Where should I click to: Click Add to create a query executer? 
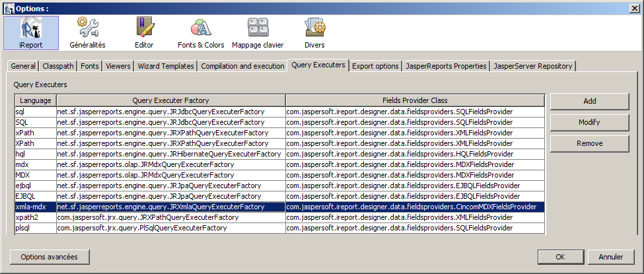pyautogui.click(x=589, y=101)
